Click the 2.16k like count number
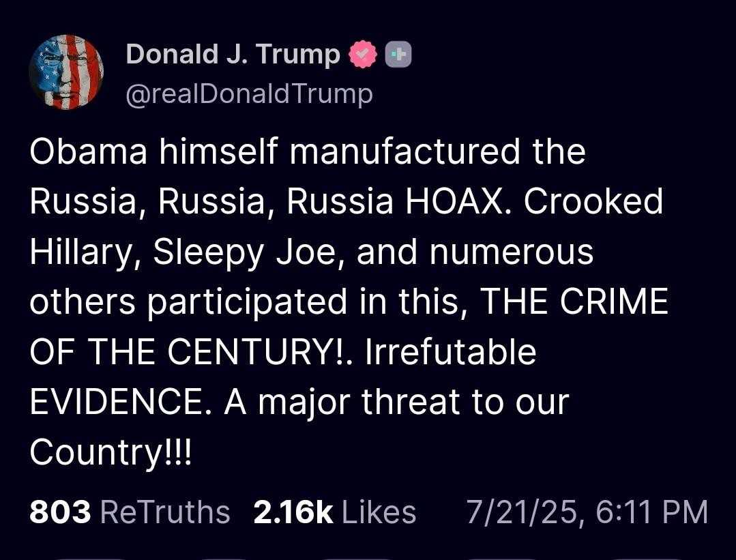This screenshot has height=560, width=736. [x=293, y=512]
